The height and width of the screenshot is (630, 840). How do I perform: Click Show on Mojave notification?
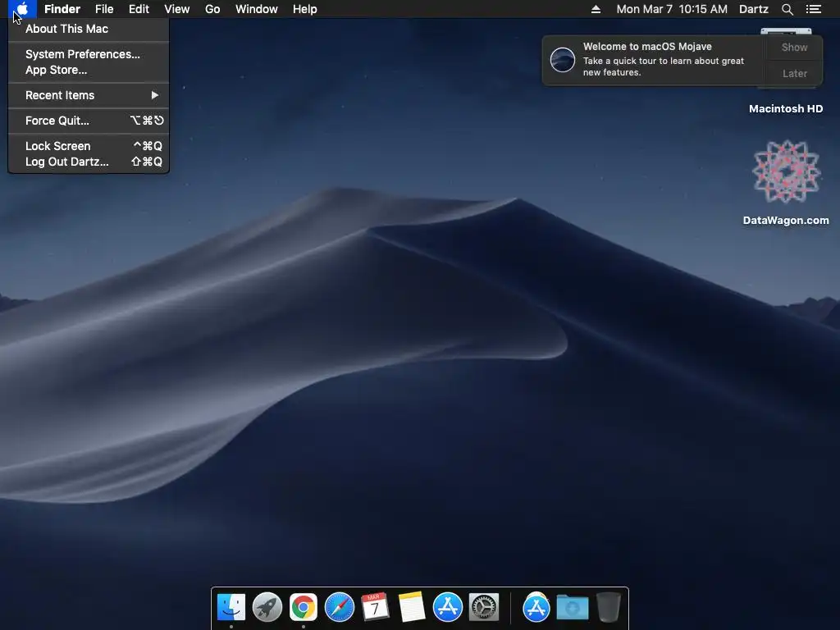pyautogui.click(x=794, y=47)
